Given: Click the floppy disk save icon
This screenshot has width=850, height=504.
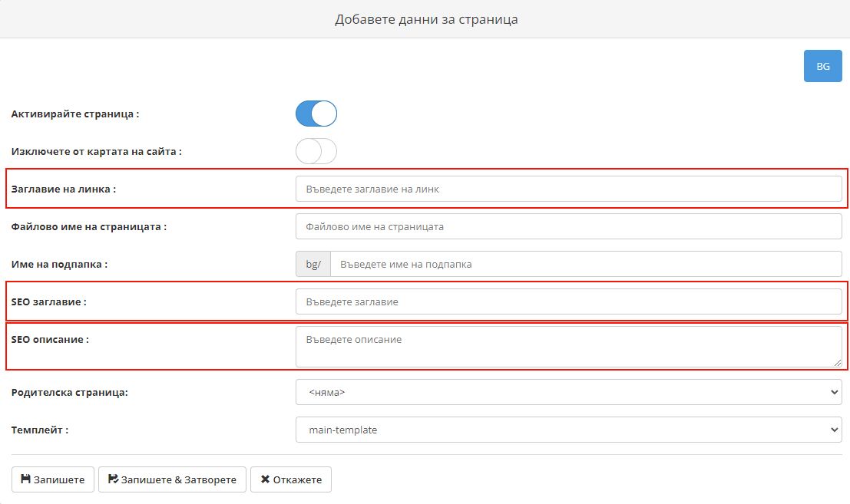Looking at the screenshot, I should click(25, 479).
